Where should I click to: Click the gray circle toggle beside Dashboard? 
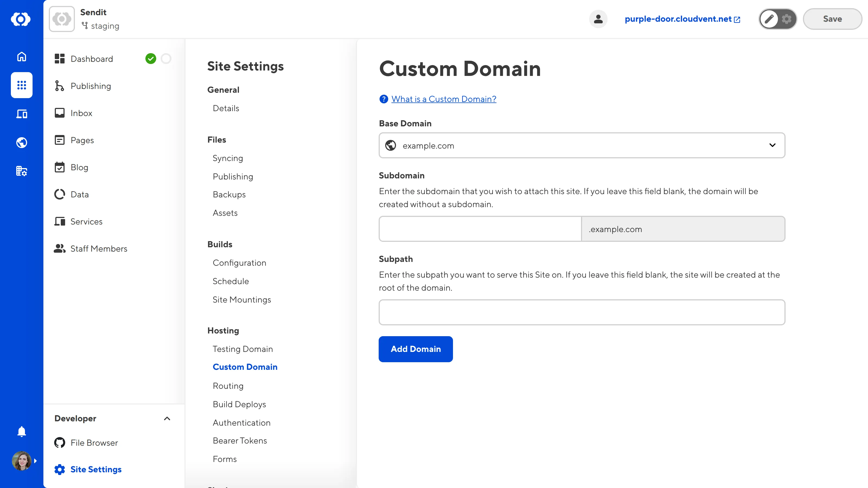[x=166, y=58]
